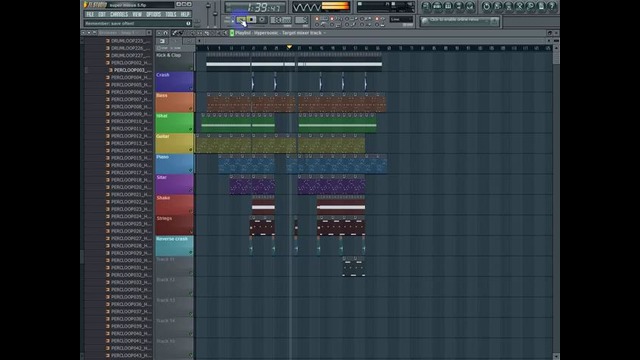Image resolution: width=640 pixels, height=360 pixels.
Task: Mute the Shake track
Action: [x=191, y=211]
